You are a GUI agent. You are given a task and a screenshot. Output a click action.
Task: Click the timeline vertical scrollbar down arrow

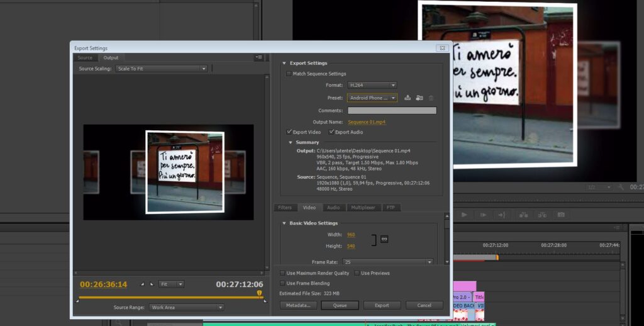pos(623,318)
